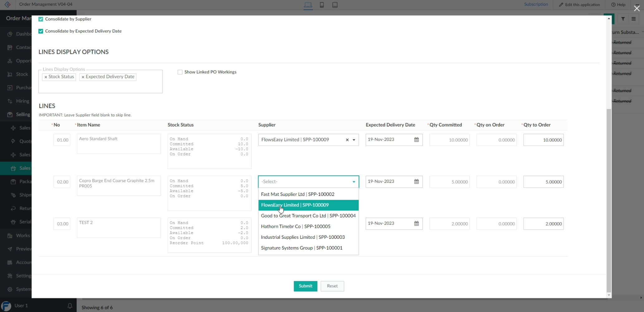
Task: Collapse the open -Select- supplier dropdown
Action: [354, 182]
